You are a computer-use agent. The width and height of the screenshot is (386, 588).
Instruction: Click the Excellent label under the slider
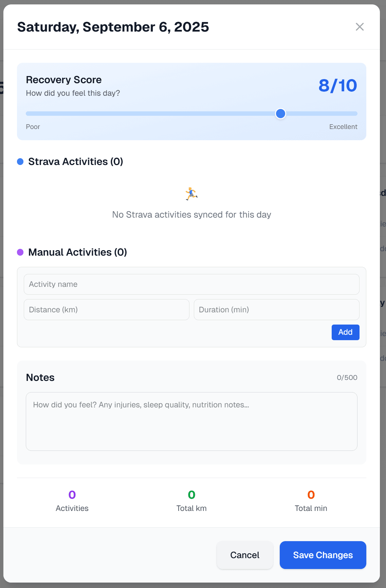click(x=344, y=126)
